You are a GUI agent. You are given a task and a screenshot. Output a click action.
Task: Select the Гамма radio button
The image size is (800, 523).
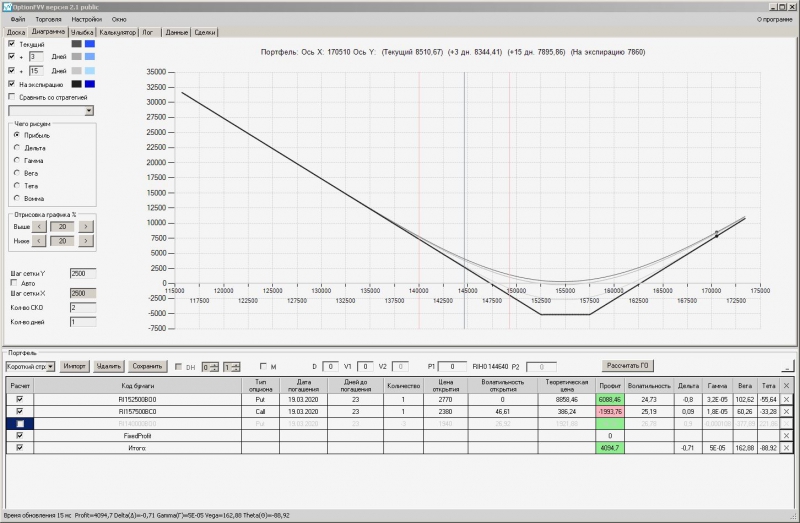[x=17, y=160]
